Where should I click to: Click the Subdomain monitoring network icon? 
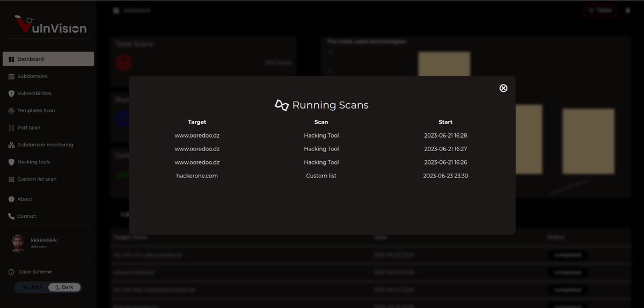click(x=11, y=145)
